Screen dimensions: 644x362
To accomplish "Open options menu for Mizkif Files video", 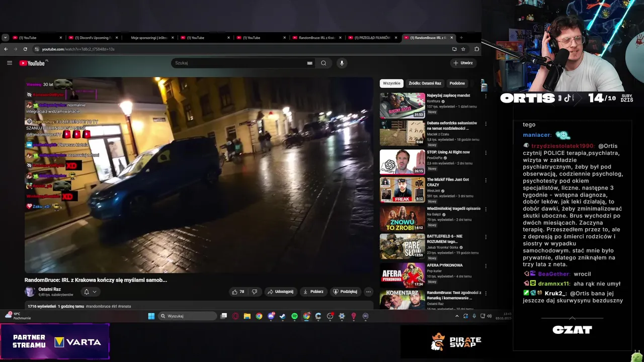I will coord(486,180).
